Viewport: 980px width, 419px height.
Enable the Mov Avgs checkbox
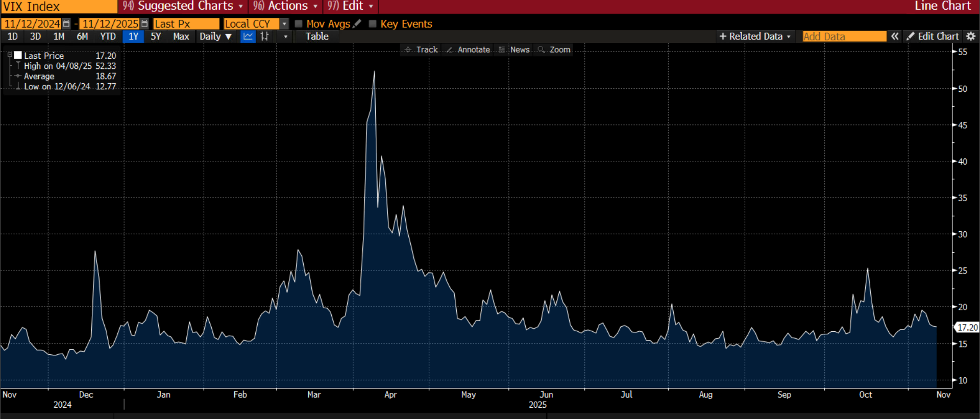click(299, 24)
